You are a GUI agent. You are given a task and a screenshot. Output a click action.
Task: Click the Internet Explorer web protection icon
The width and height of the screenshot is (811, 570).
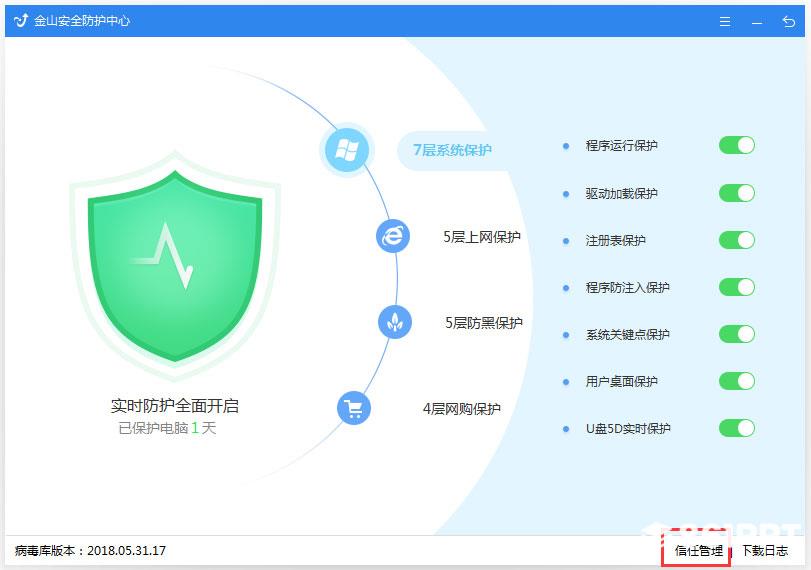(393, 236)
